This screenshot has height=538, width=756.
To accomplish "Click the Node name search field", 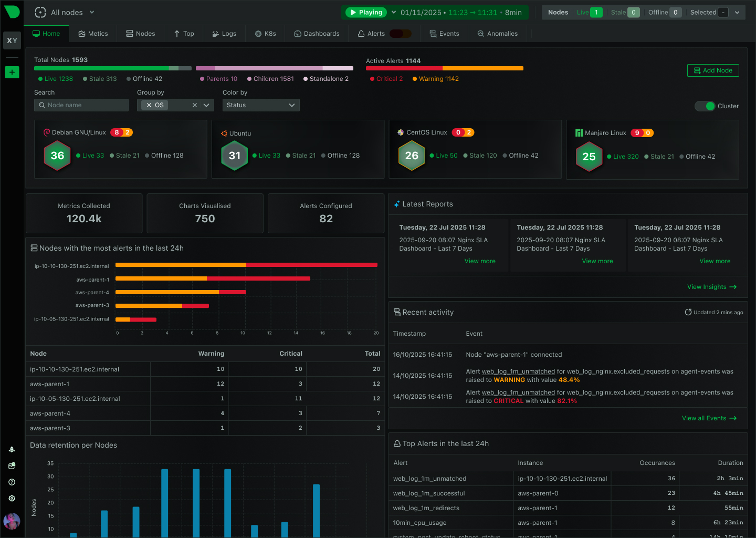I will point(81,105).
